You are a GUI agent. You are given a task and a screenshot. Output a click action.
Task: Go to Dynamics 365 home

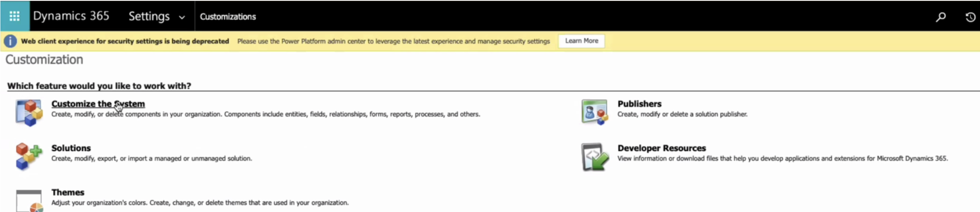pos(71,16)
